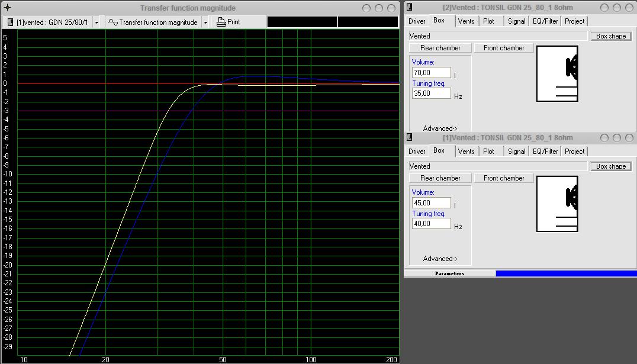
Task: Switch to the Vents tab in project [2]
Action: point(466,21)
